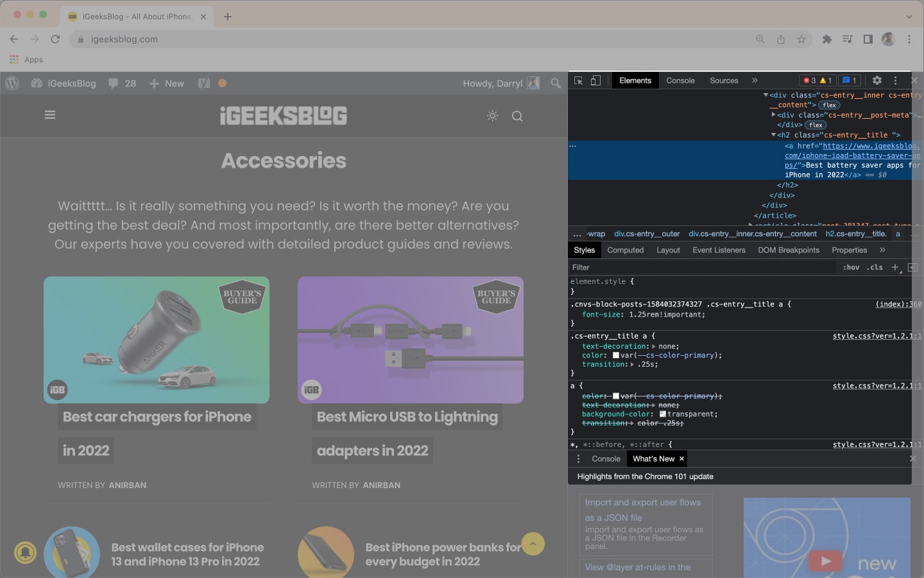Open the Layout sidebar tab

point(668,250)
